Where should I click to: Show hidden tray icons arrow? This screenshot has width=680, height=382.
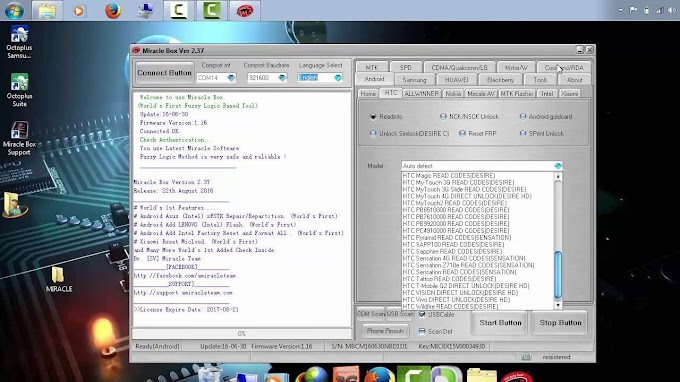621,10
